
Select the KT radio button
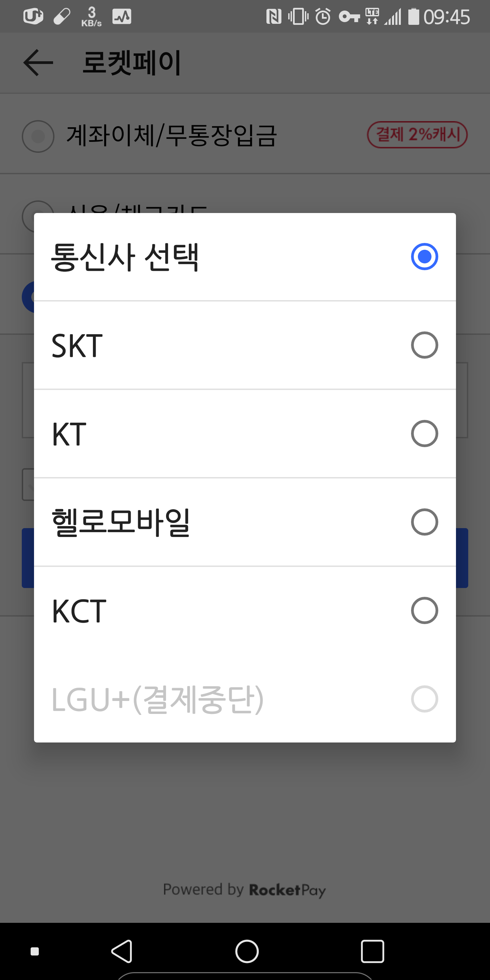coord(424,433)
